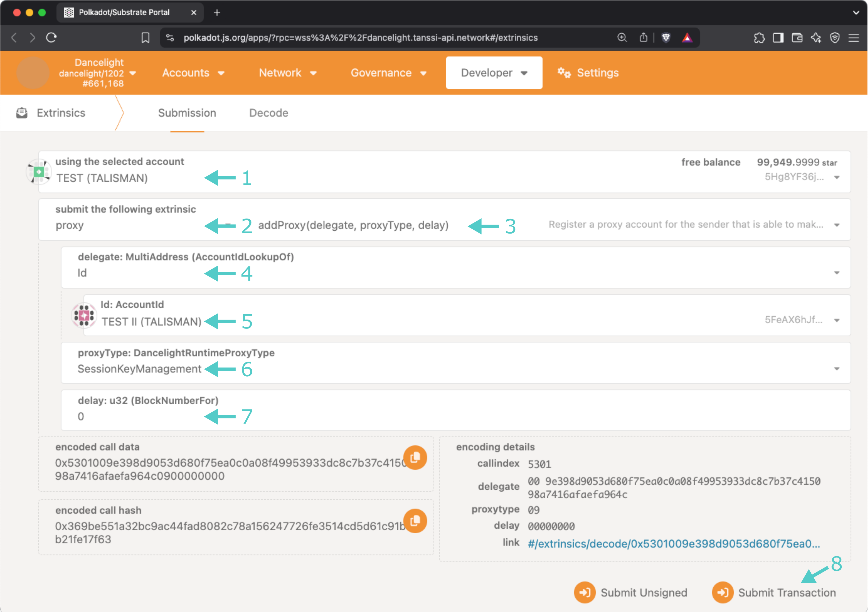
Task: Go back using the browser back arrow
Action: 14,37
